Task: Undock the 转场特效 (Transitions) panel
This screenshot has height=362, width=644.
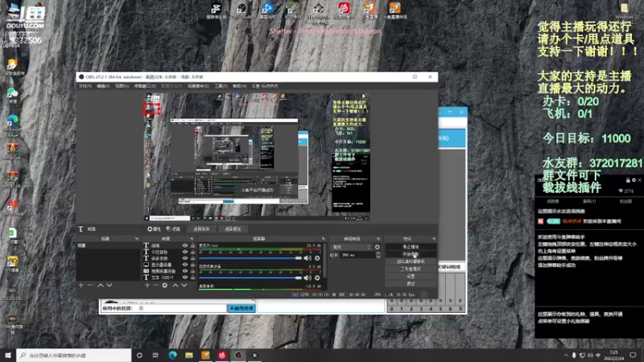Action: 378,238
